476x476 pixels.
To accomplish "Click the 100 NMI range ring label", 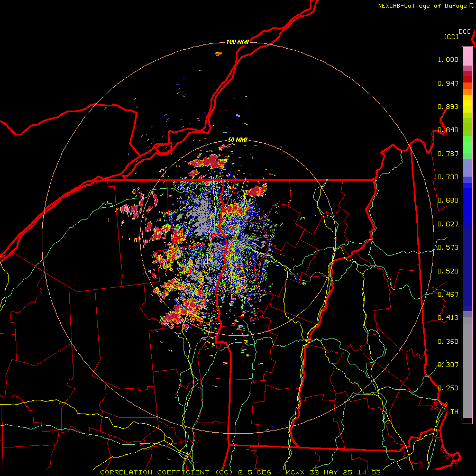I will coord(237,42).
